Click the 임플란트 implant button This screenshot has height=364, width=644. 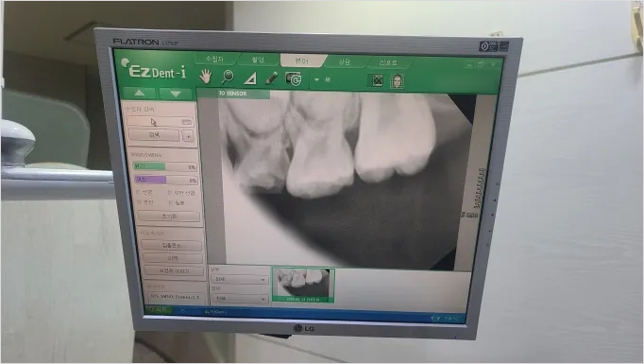coord(172,245)
